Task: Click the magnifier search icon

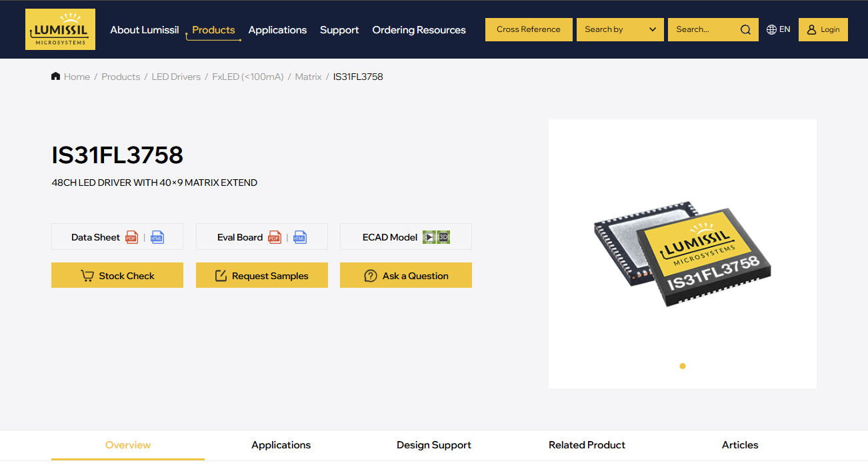Action: (x=745, y=29)
